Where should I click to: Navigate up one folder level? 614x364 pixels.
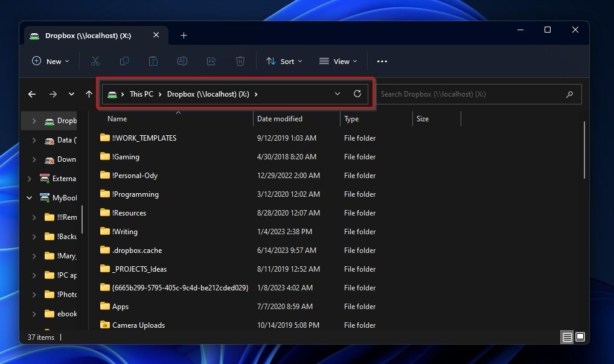coord(88,94)
